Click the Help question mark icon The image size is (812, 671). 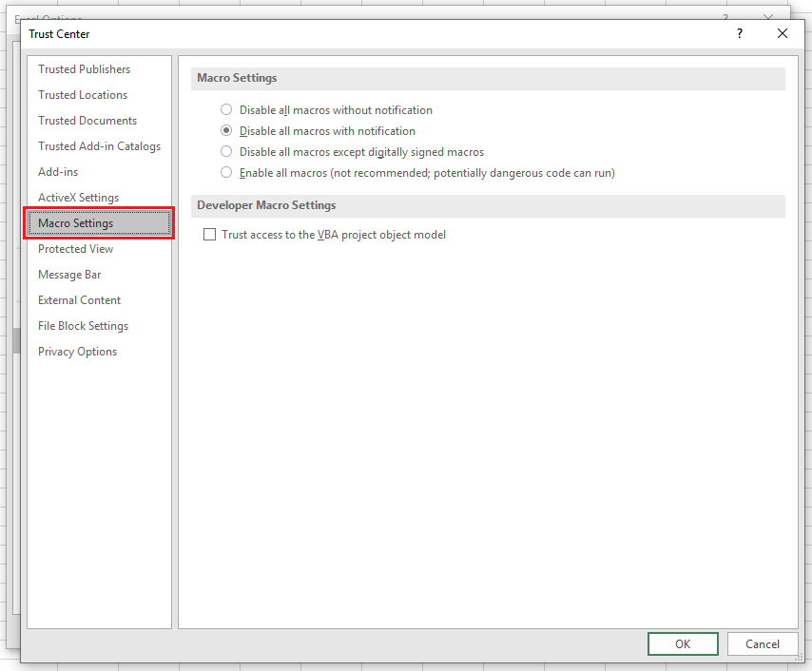click(x=739, y=33)
